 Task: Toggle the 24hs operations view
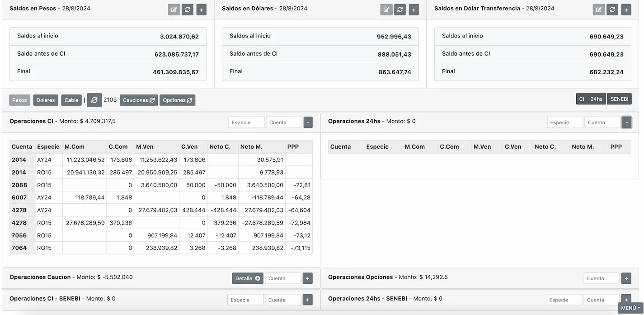[596, 99]
